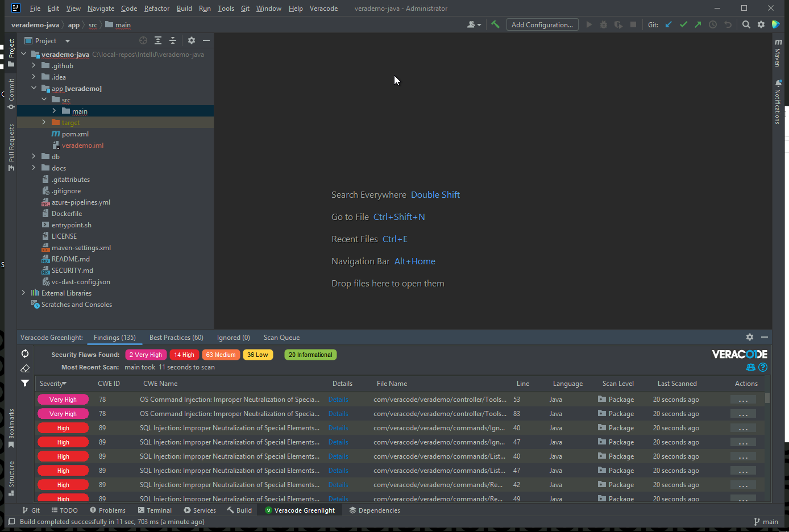Switch to Ignored (0) tab
The width and height of the screenshot is (789, 532).
click(x=233, y=338)
